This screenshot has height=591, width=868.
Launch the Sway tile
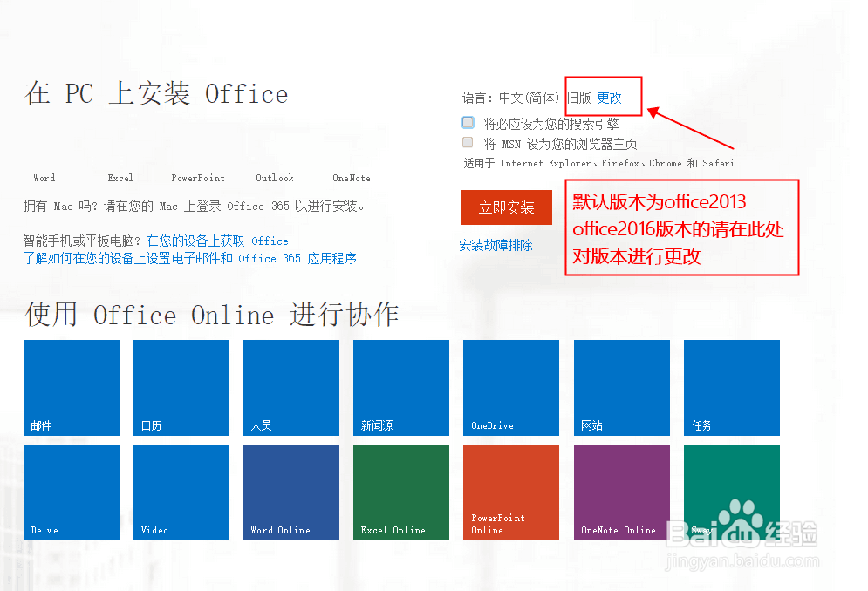tap(732, 492)
